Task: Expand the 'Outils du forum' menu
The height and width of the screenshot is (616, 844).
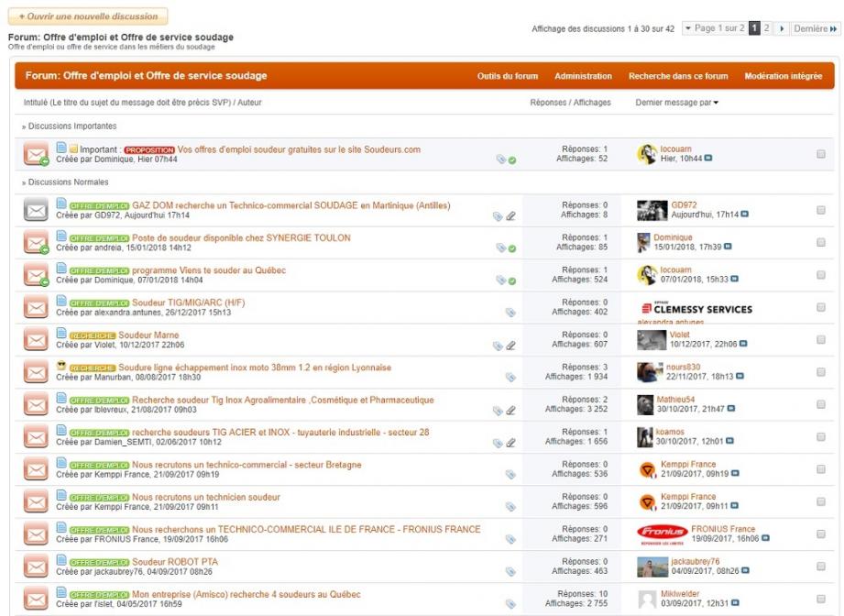Action: coord(508,76)
